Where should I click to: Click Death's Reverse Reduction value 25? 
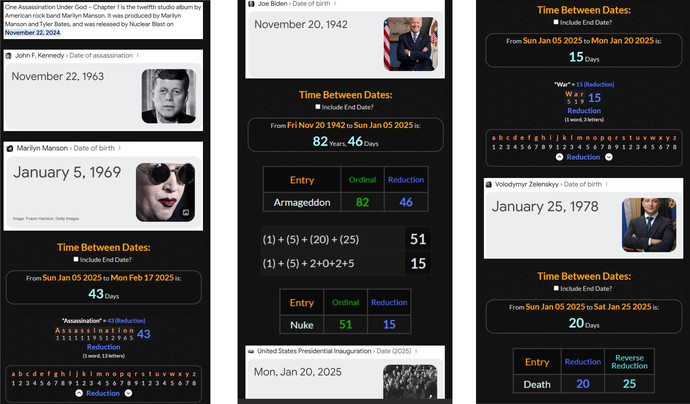pyautogui.click(x=629, y=384)
